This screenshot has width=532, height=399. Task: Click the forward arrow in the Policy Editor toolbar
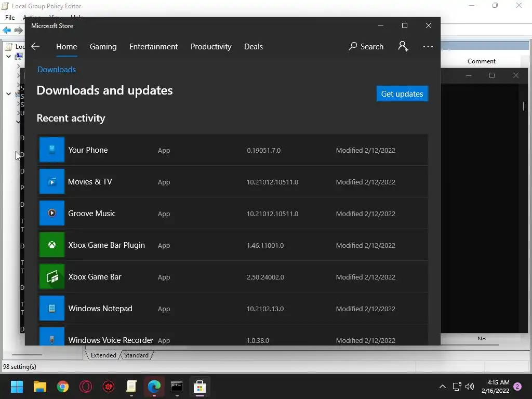[19, 30]
